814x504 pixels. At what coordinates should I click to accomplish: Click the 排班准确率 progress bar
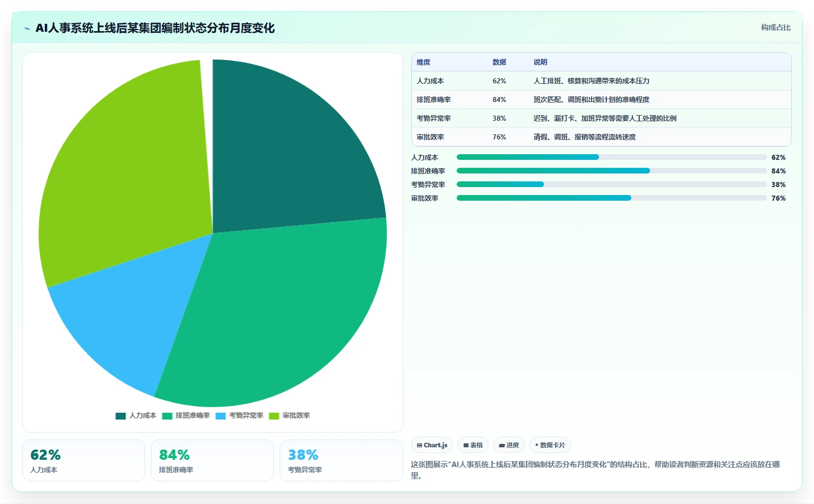tap(611, 171)
